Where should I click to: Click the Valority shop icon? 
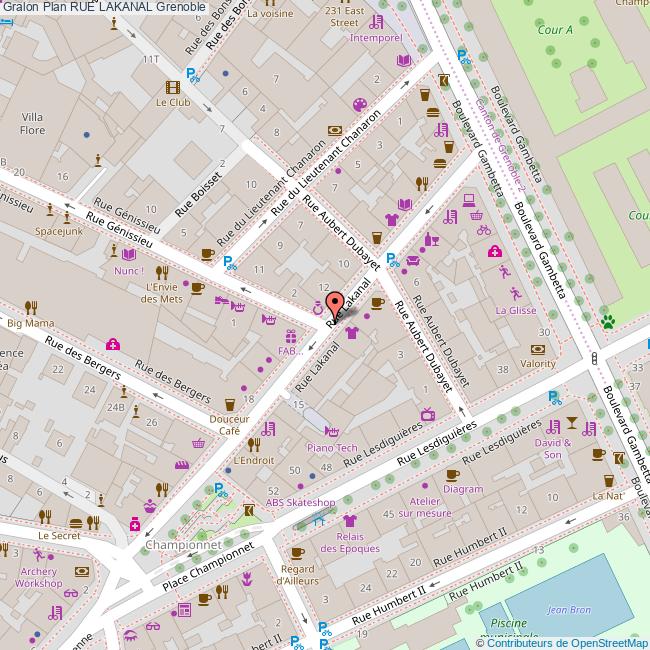538,349
